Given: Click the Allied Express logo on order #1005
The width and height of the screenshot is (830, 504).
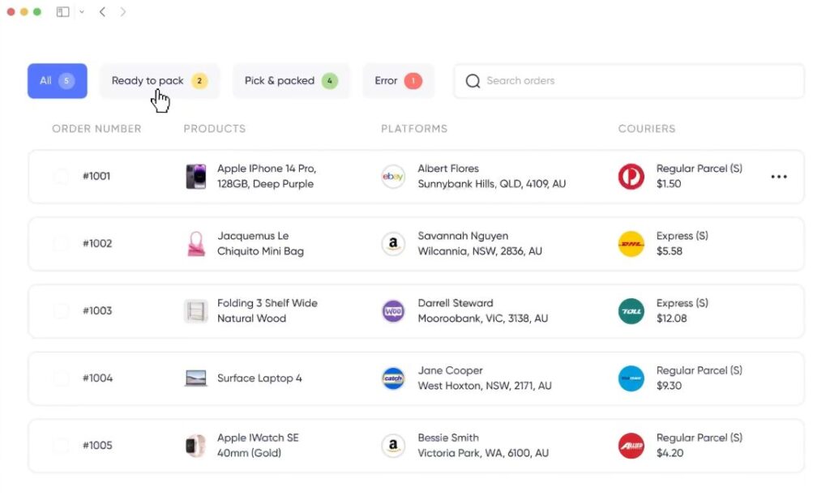Looking at the screenshot, I should point(631,446).
